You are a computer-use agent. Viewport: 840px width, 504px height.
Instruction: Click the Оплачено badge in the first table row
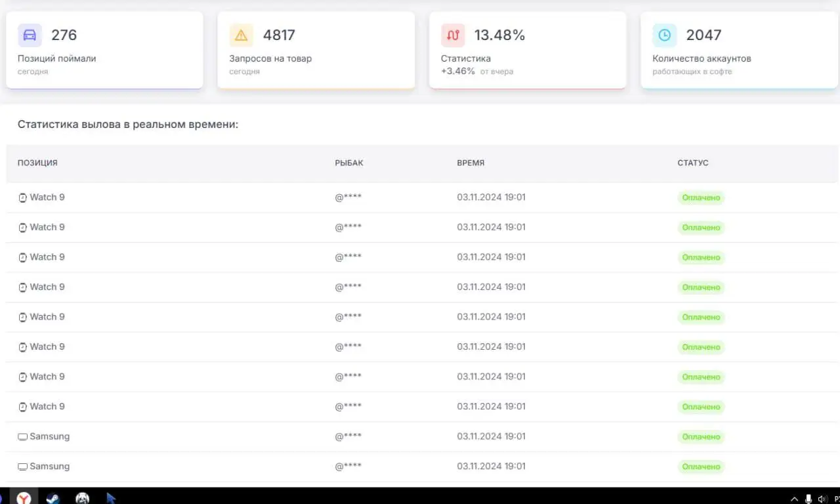click(701, 198)
